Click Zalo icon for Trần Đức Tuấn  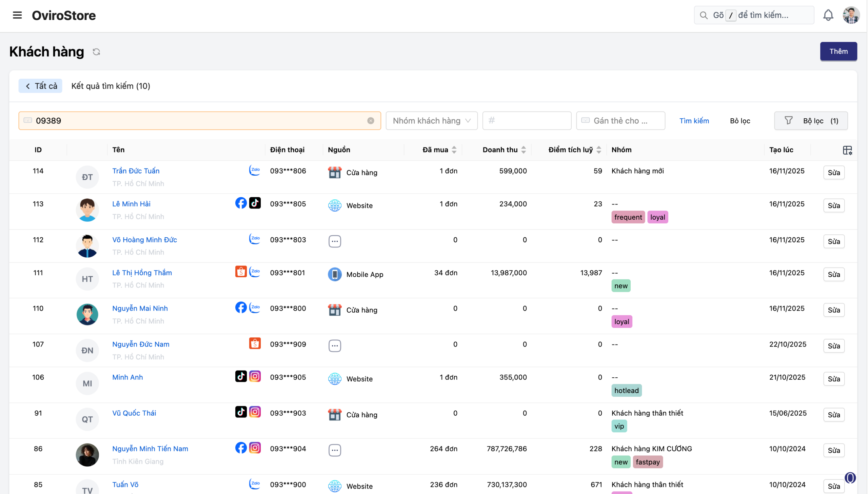254,170
